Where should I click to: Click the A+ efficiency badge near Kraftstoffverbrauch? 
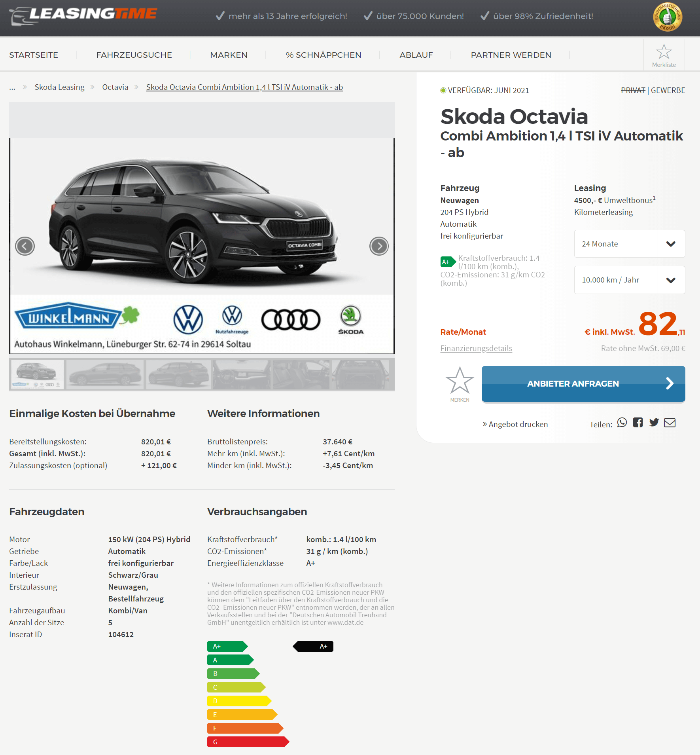click(x=448, y=262)
